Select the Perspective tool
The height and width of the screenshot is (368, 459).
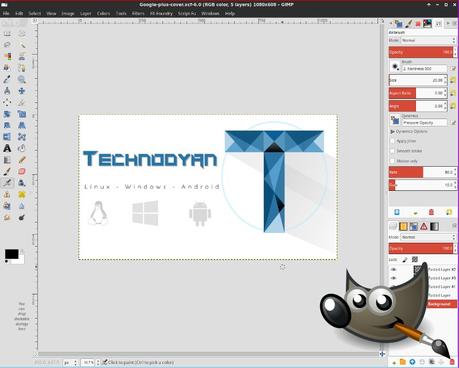[22, 125]
